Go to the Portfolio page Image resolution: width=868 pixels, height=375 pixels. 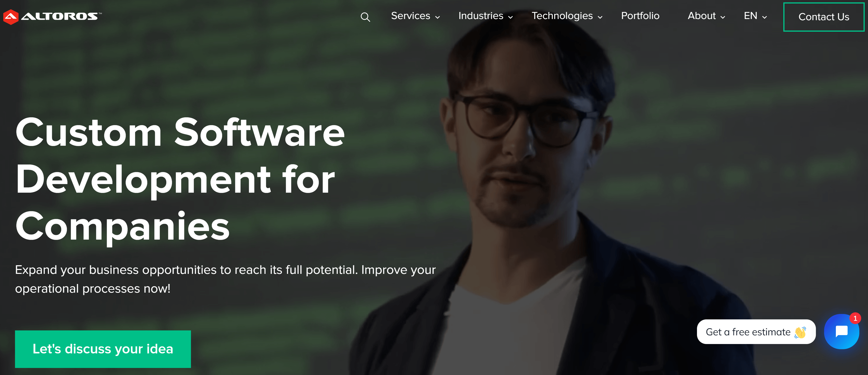pyautogui.click(x=640, y=16)
